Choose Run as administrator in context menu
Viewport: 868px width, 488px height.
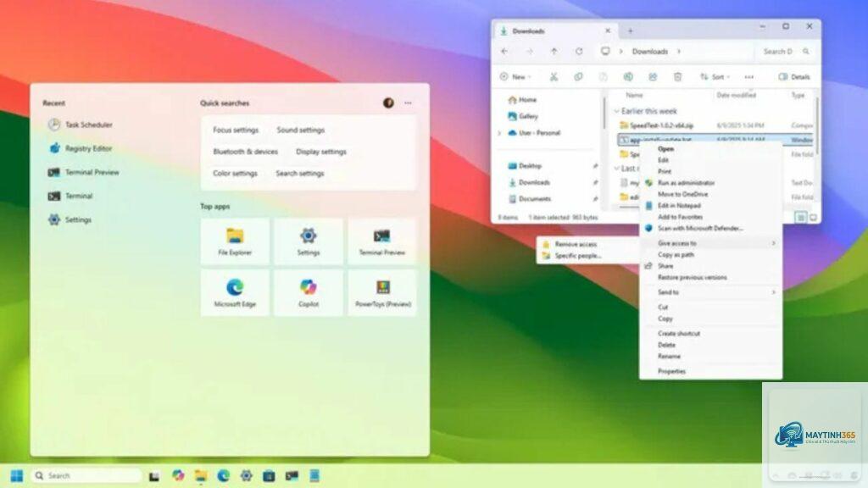(686, 183)
